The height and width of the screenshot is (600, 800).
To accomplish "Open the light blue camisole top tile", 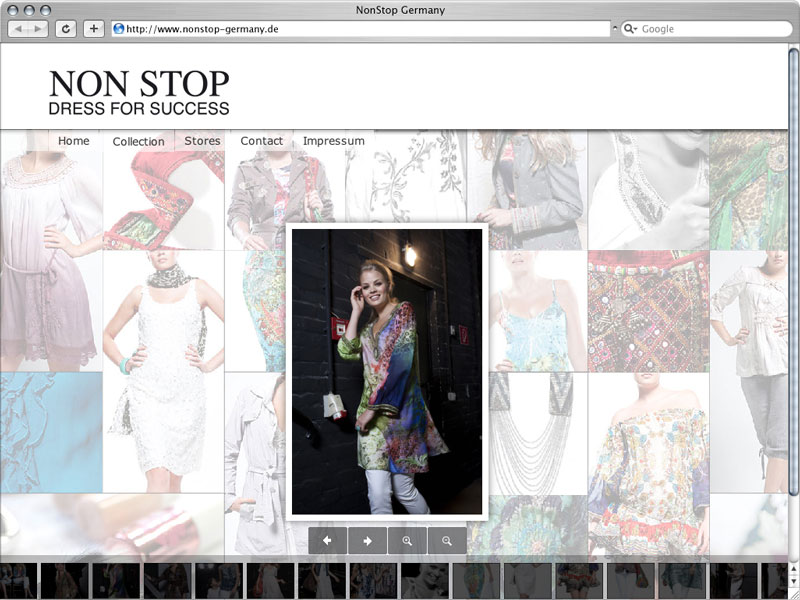I will (x=538, y=311).
